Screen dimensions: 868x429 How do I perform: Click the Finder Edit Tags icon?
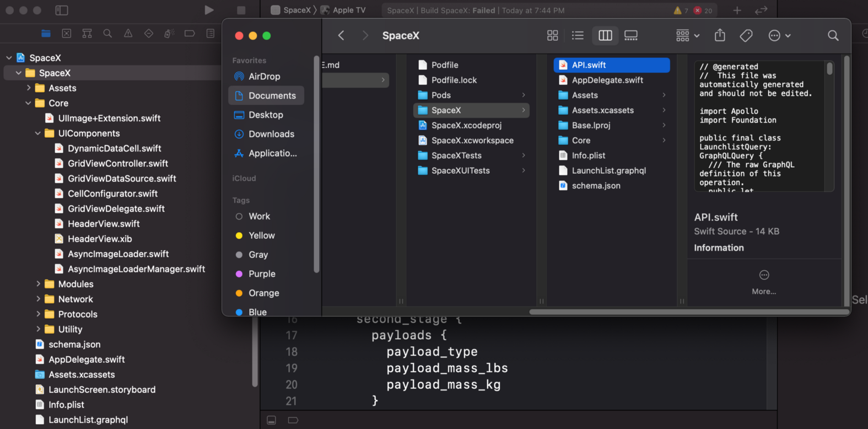[x=746, y=35]
